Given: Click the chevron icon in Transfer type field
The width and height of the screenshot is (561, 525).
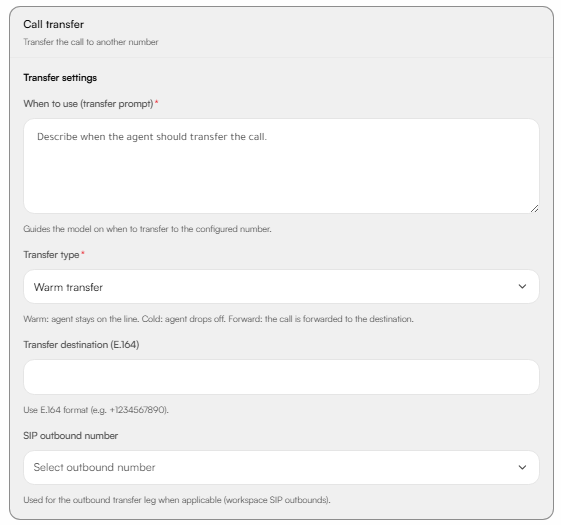Looking at the screenshot, I should click(522, 286).
